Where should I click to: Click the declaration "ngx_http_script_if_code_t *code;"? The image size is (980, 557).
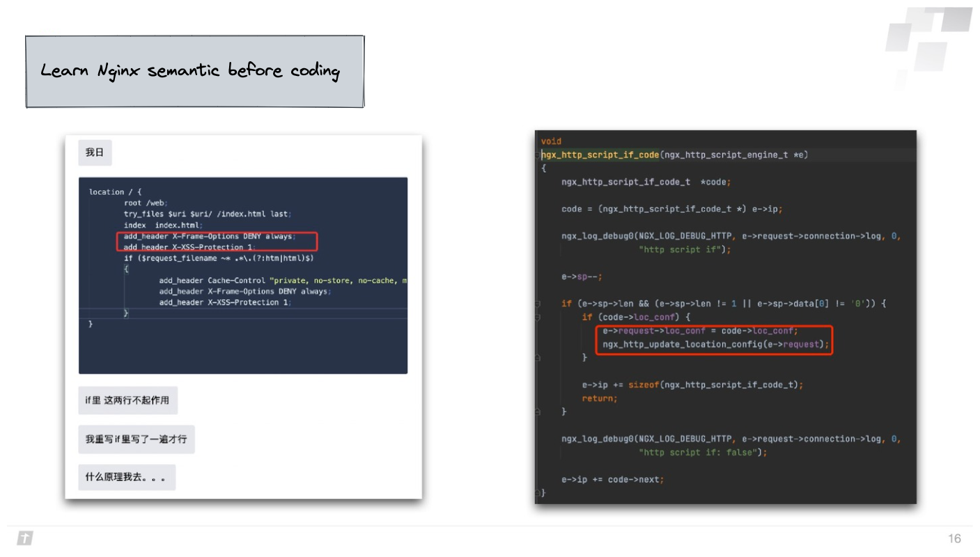[x=646, y=182]
